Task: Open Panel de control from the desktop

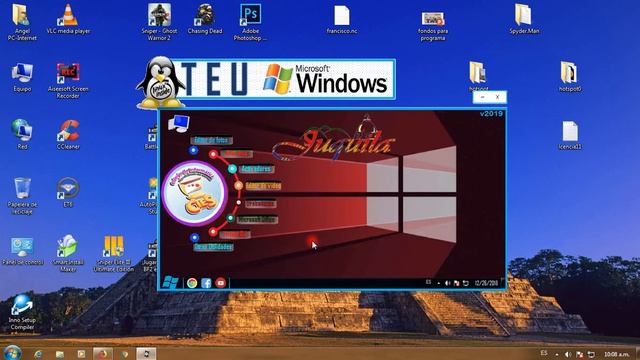Action: (22, 251)
